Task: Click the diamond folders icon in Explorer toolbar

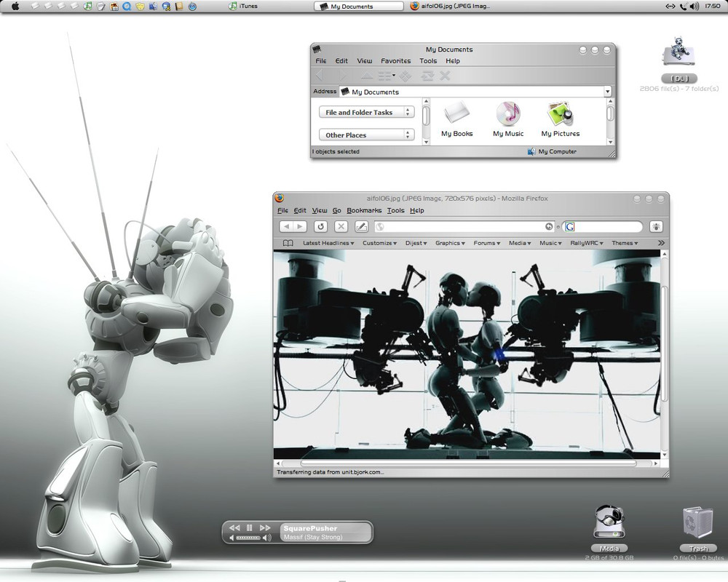Action: click(x=405, y=75)
